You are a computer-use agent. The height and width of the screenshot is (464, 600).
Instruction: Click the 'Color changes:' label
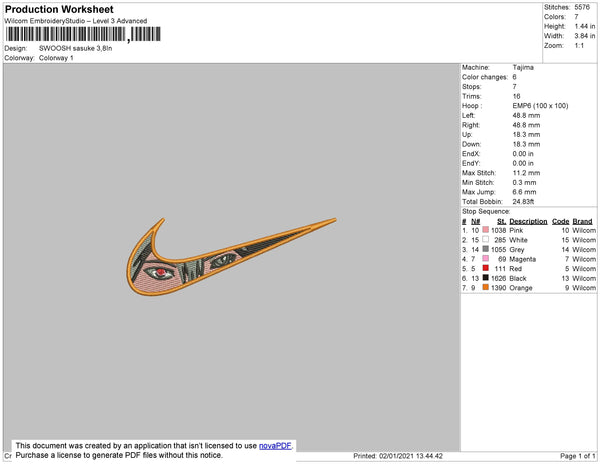(x=485, y=77)
